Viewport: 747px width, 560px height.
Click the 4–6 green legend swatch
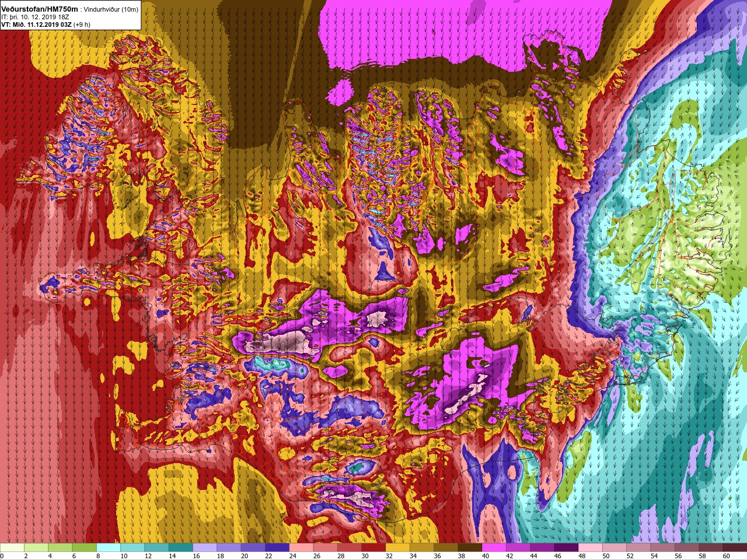click(61, 548)
